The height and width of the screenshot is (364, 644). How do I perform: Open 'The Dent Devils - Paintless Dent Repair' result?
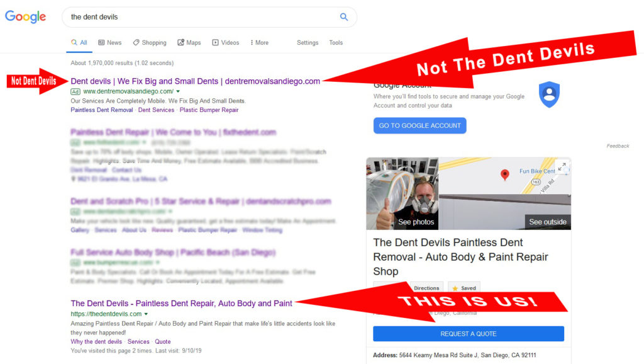(x=182, y=303)
